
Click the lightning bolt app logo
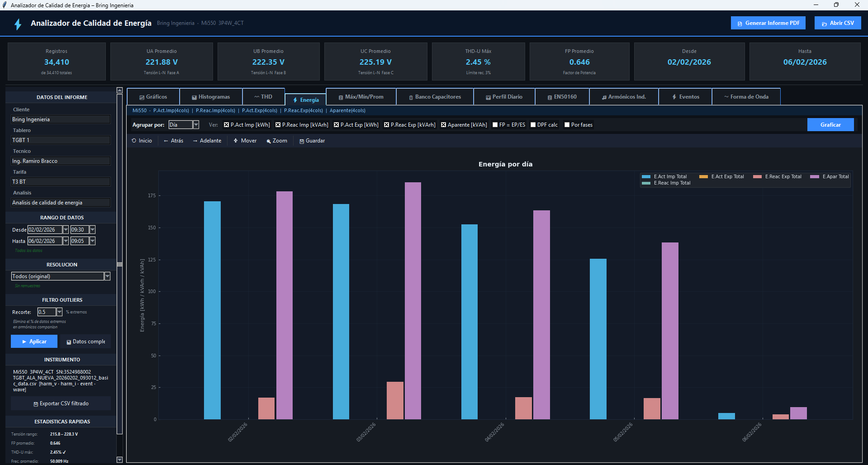pyautogui.click(x=18, y=24)
